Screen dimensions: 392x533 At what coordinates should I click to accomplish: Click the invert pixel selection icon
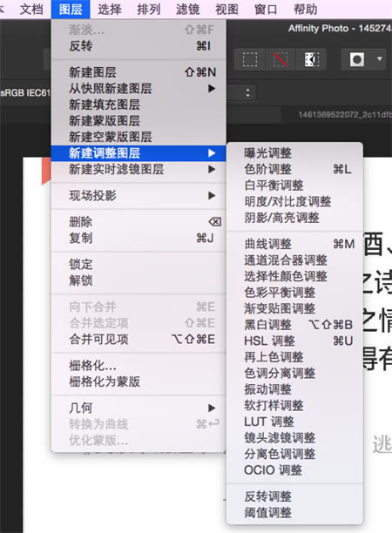click(312, 59)
